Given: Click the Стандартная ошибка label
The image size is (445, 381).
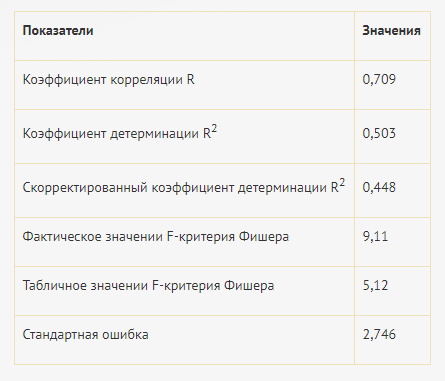Looking at the screenshot, I should (x=85, y=335).
